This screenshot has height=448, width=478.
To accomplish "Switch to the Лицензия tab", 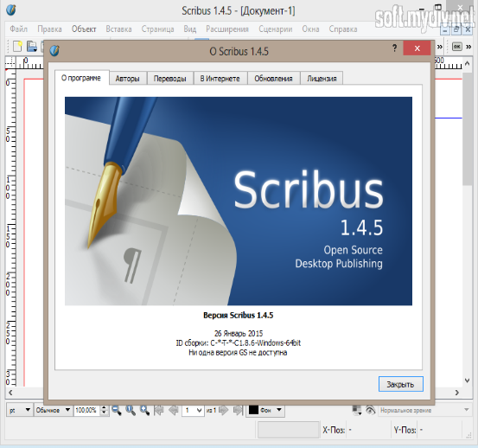I will tap(322, 79).
